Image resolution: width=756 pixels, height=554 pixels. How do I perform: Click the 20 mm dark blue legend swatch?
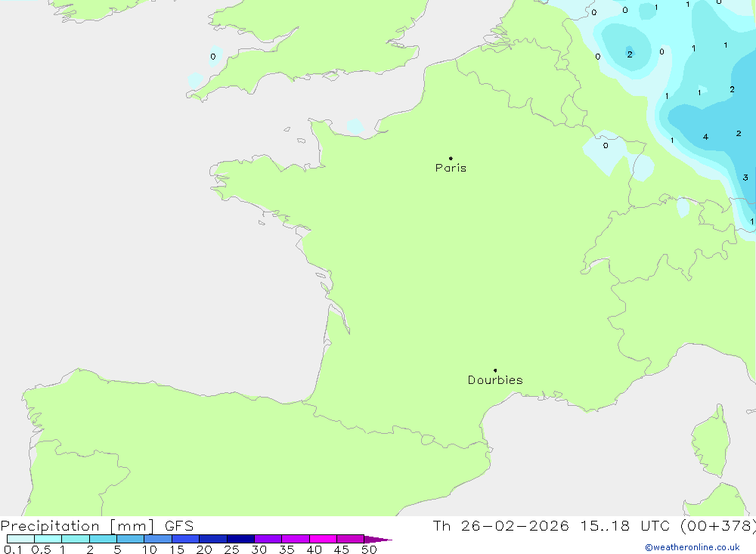click(x=212, y=539)
